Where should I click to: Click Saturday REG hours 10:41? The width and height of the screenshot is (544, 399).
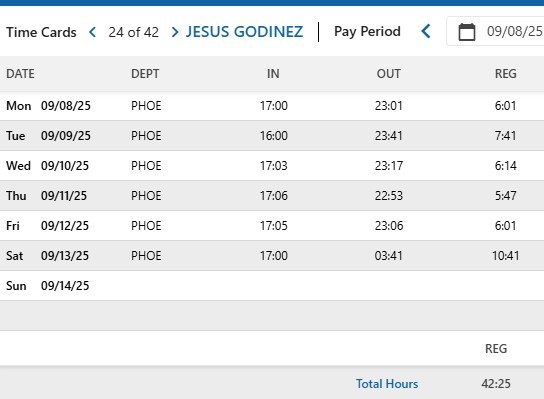(505, 256)
